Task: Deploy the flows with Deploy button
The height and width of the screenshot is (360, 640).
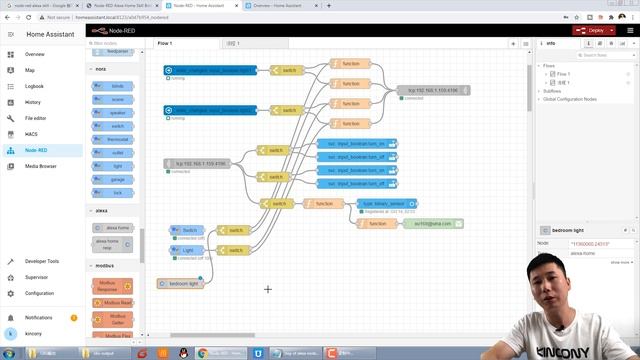Action: point(591,31)
